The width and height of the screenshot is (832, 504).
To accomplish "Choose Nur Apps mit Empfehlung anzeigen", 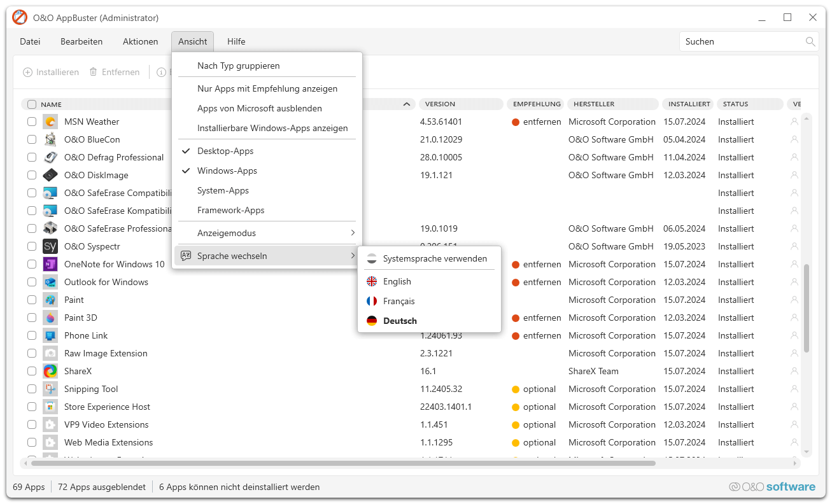I will (266, 88).
